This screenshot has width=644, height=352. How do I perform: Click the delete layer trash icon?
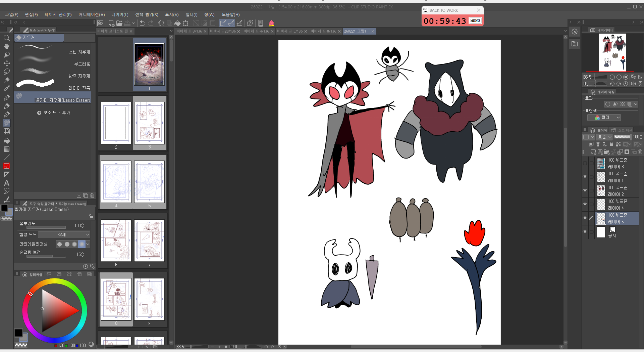pos(640,152)
